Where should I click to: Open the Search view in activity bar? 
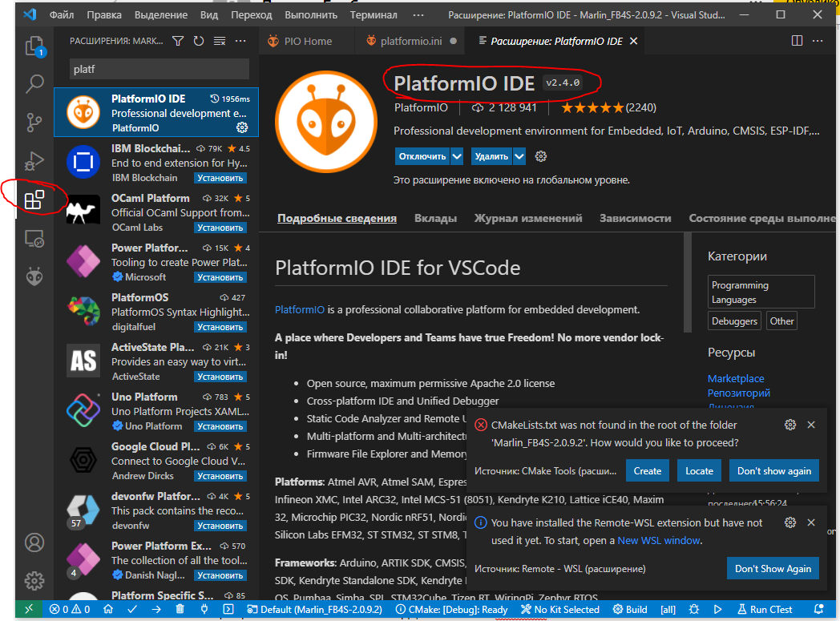click(34, 83)
